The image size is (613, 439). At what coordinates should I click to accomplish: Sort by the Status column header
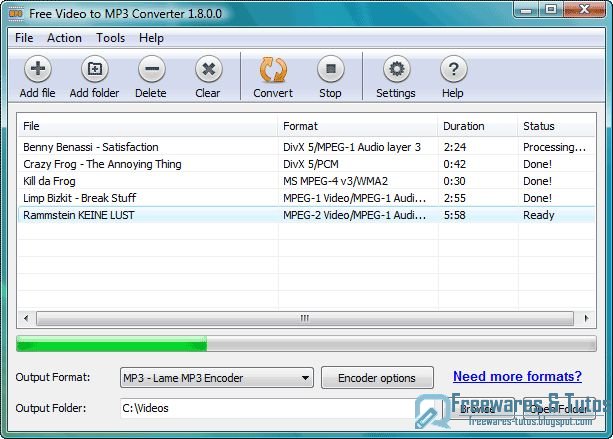557,126
